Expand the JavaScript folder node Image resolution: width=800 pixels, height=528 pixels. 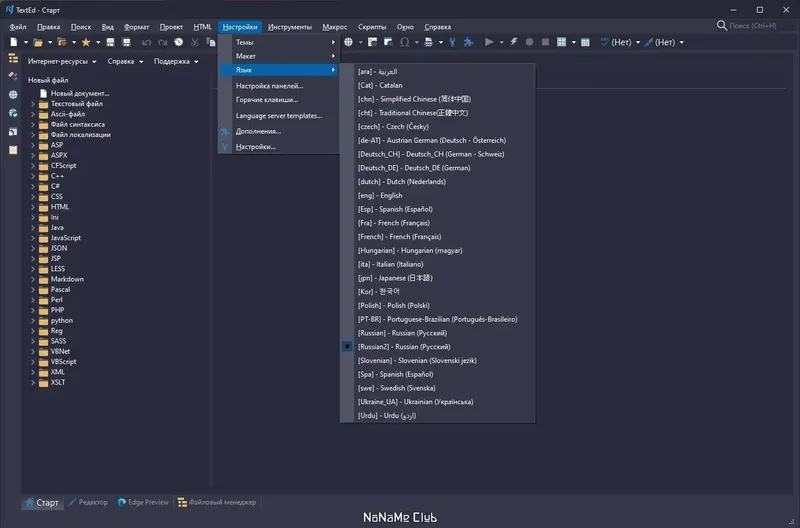(x=33, y=238)
